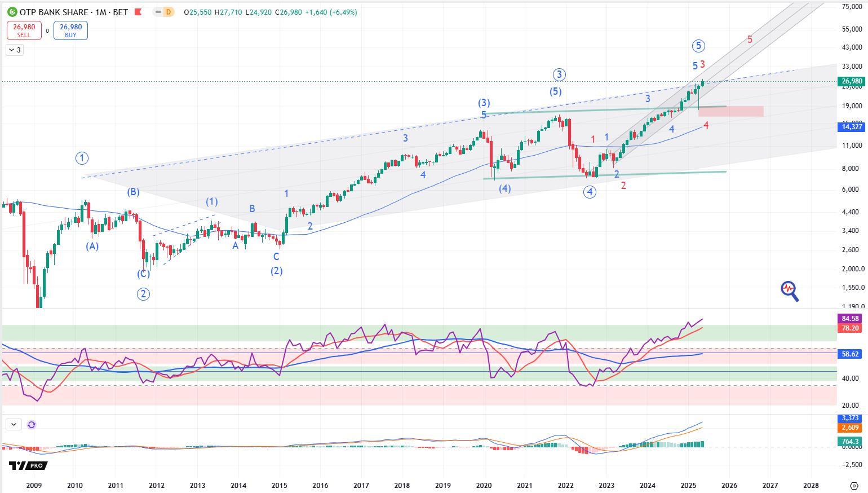Click the OTP Bank symbol logo icon
This screenshot has width=868, height=493.
(x=12, y=12)
